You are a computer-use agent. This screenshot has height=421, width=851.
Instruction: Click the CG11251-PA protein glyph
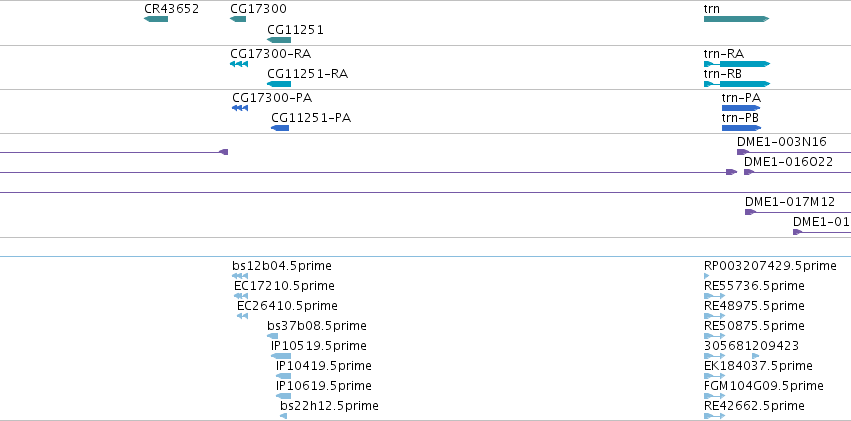coord(280,128)
